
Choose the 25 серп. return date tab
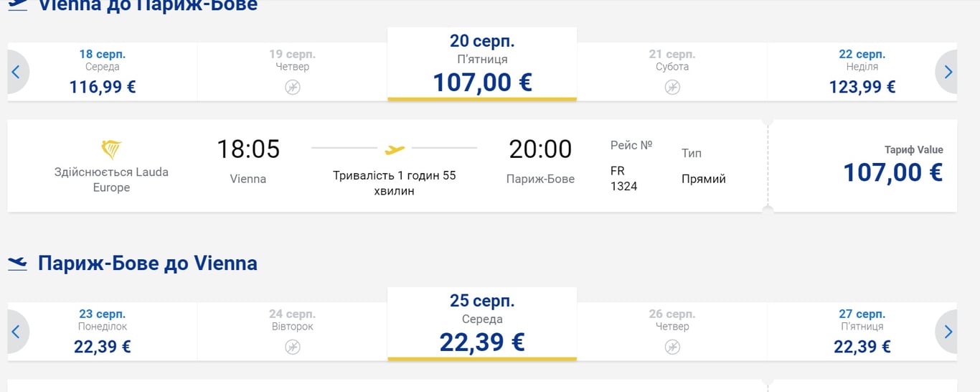(482, 325)
